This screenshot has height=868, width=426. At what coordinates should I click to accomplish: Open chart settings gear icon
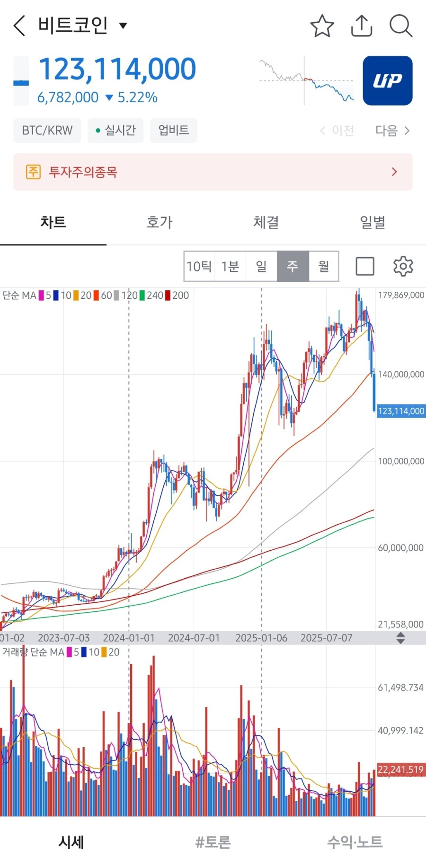tap(403, 266)
